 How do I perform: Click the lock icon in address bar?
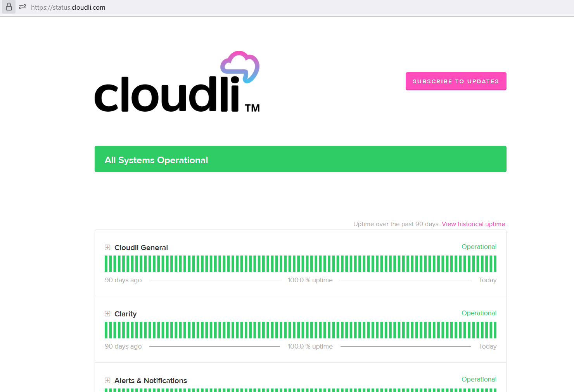point(9,7)
